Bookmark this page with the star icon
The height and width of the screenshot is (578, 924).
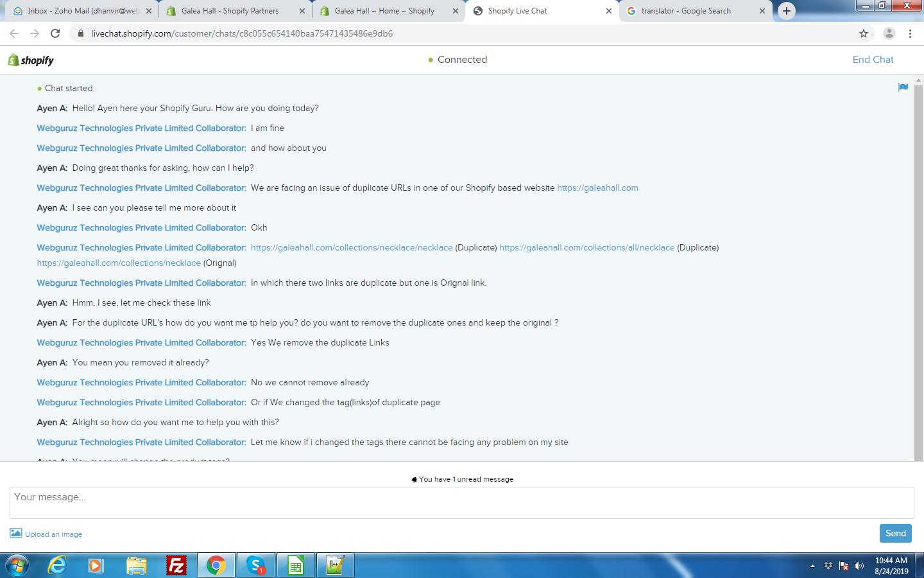pyautogui.click(x=864, y=33)
